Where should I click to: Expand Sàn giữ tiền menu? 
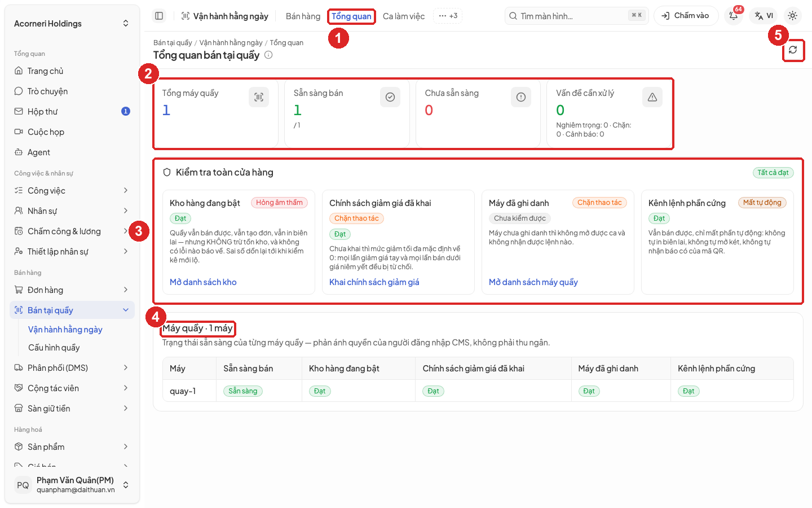72,409
